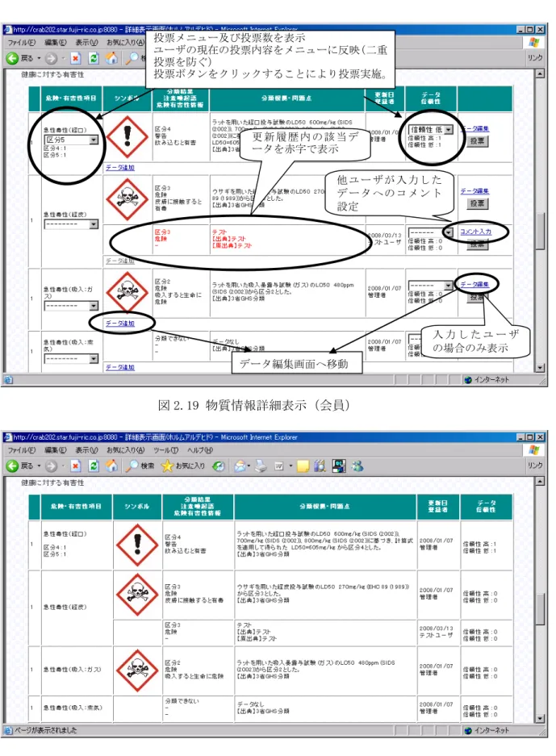Viewport: 556px width, 756px height.
Task: Click Edit document icon in lower toolbar
Action: click(279, 466)
